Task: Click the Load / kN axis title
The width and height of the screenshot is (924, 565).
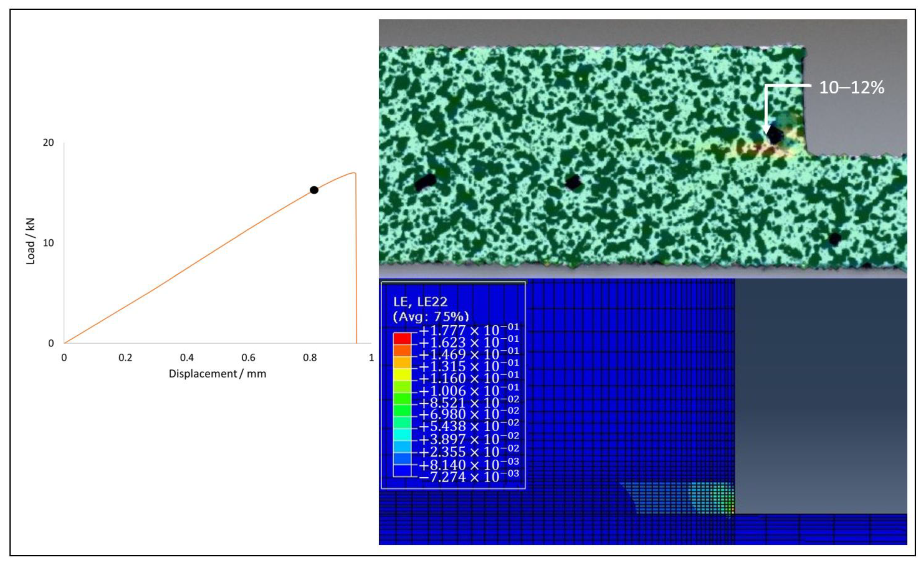Action: pyautogui.click(x=30, y=241)
